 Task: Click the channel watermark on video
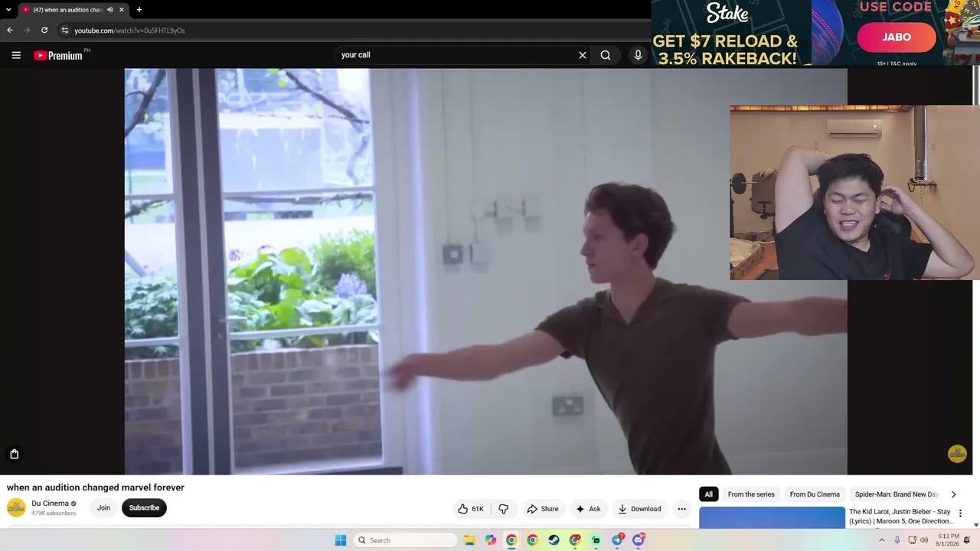coord(957,454)
